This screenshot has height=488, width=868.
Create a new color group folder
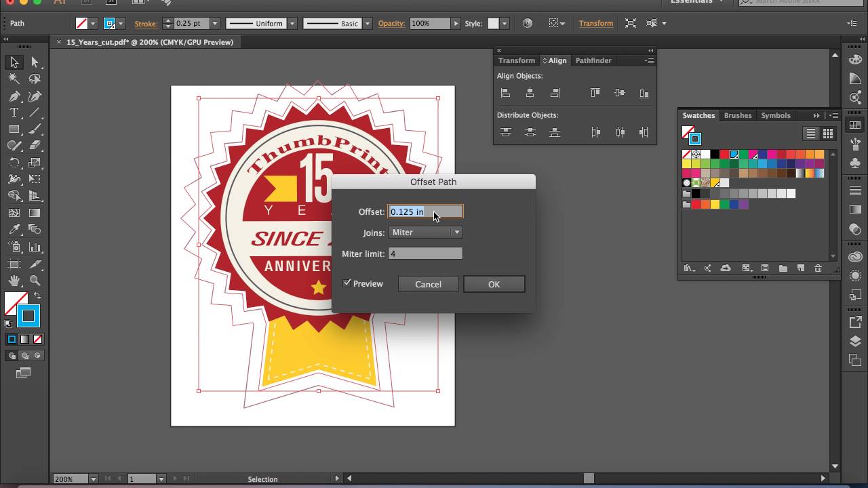click(783, 268)
